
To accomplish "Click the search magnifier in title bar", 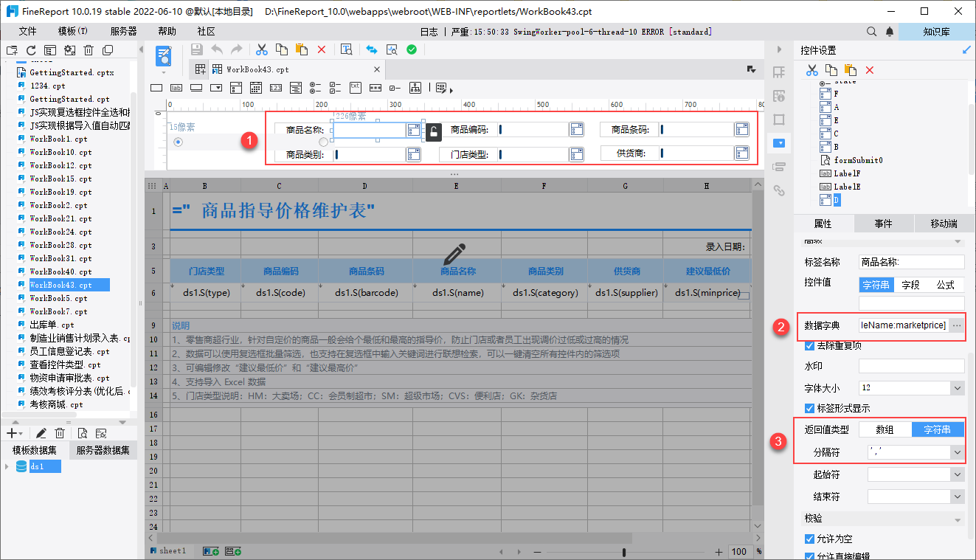I will tap(871, 32).
